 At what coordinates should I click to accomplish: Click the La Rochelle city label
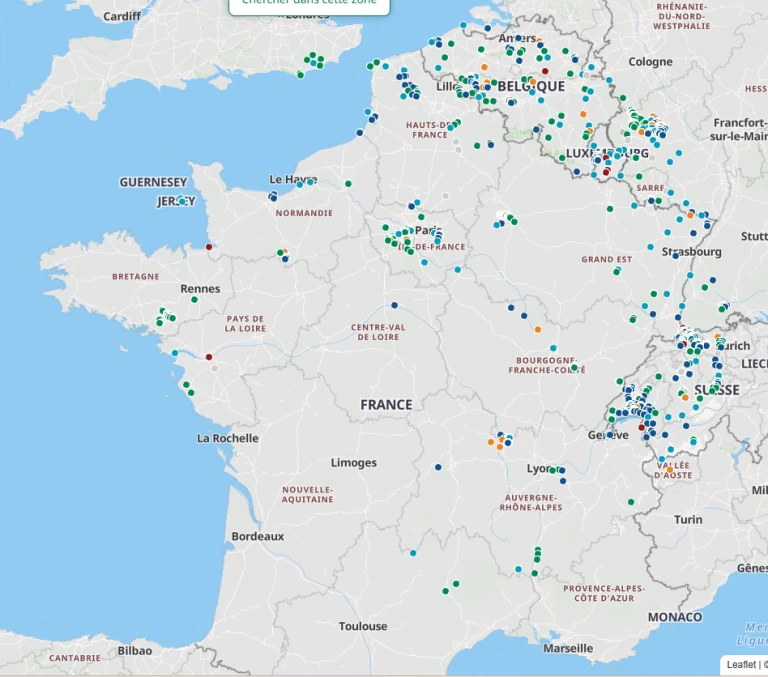[228, 438]
